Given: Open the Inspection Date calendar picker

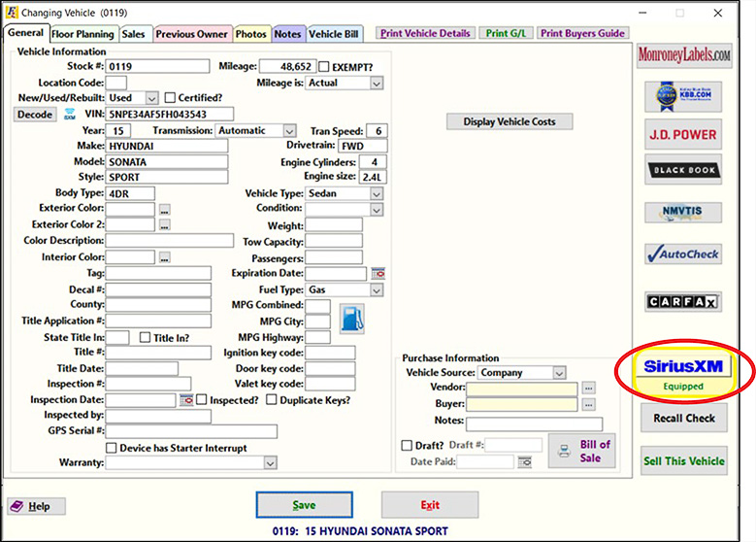Looking at the screenshot, I should click(x=186, y=399).
